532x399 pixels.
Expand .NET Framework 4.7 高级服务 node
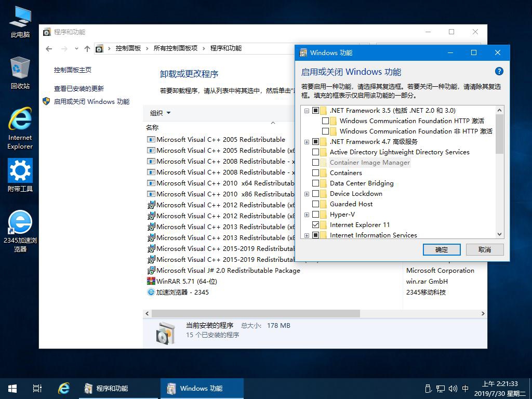pyautogui.click(x=307, y=141)
